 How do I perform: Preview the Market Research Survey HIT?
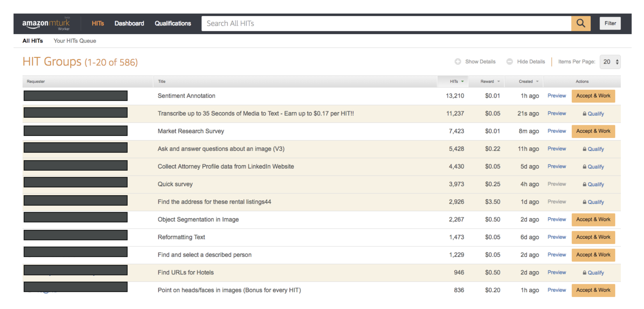click(556, 131)
